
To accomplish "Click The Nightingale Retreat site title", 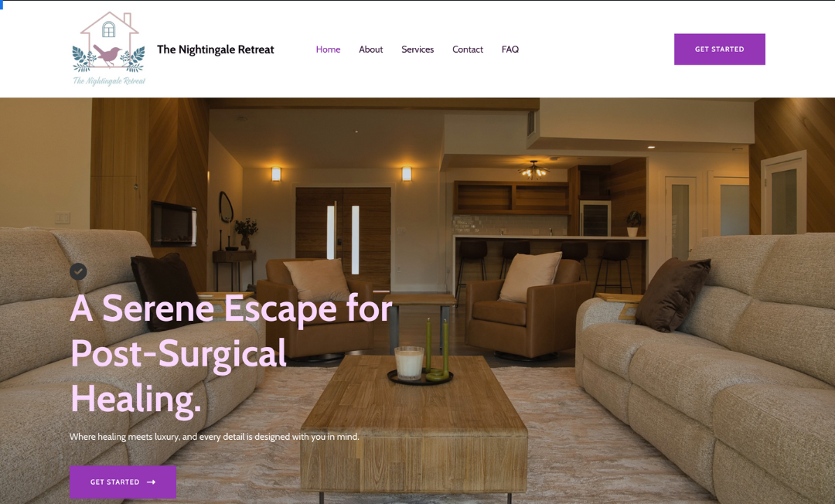I will pyautogui.click(x=216, y=49).
